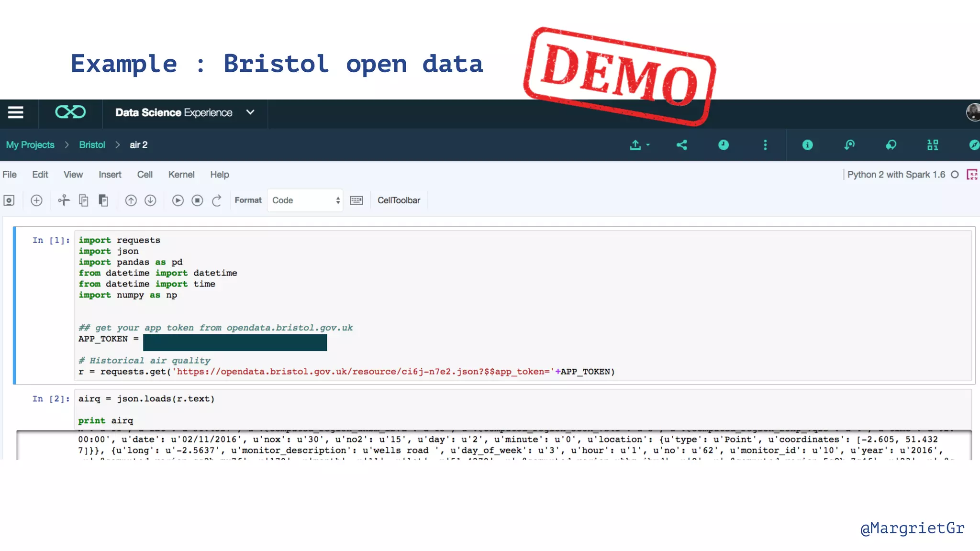
Task: Show the notebook info panel
Action: click(807, 145)
